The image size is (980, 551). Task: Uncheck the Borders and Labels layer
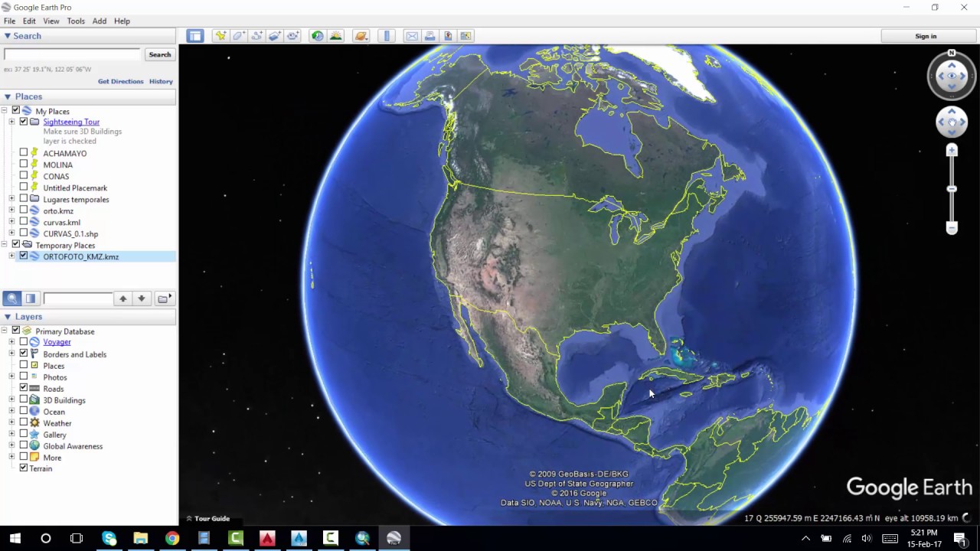24,354
